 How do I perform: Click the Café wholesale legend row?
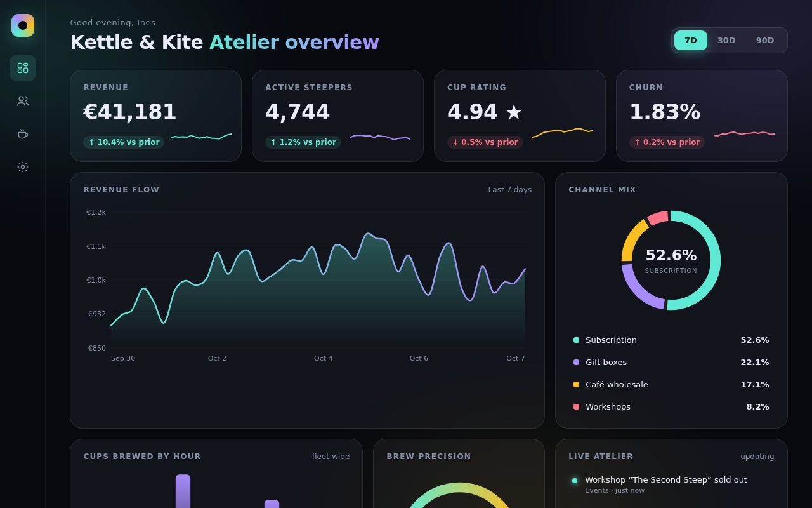671,385
